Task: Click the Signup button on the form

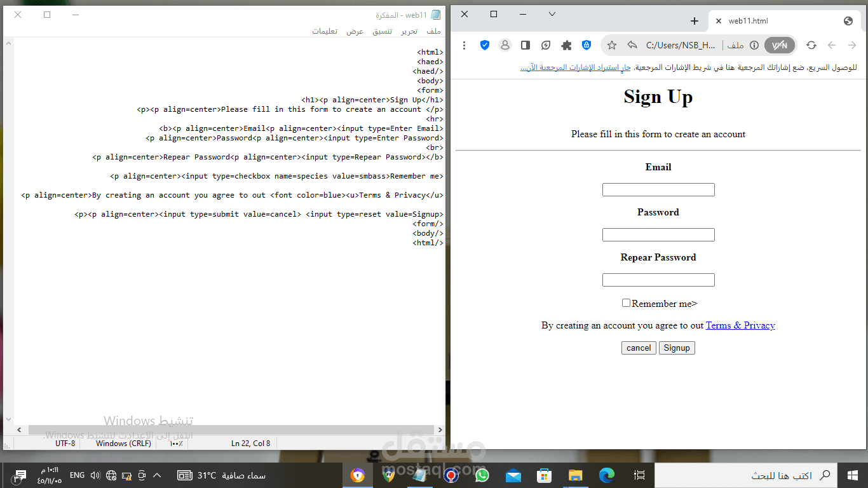Action: [677, 348]
